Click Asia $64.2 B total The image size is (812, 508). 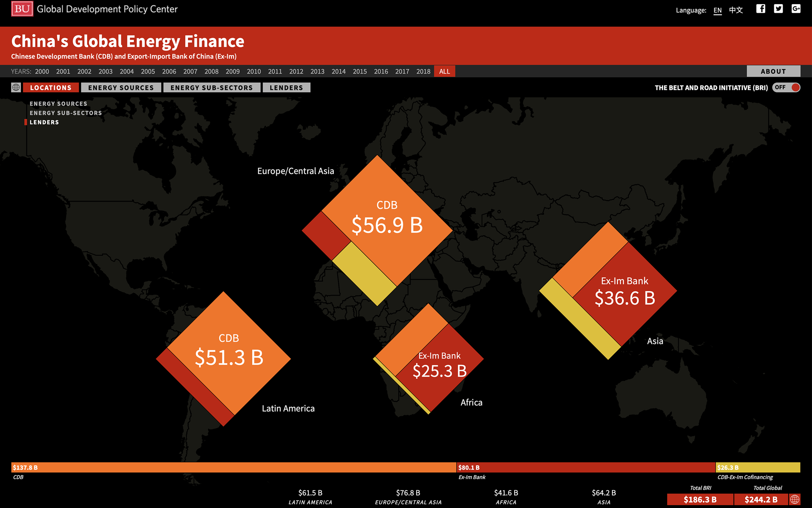[604, 497]
